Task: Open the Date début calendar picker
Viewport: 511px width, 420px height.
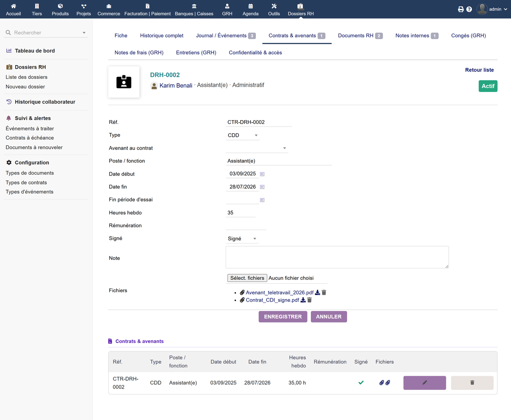Action: tap(262, 174)
